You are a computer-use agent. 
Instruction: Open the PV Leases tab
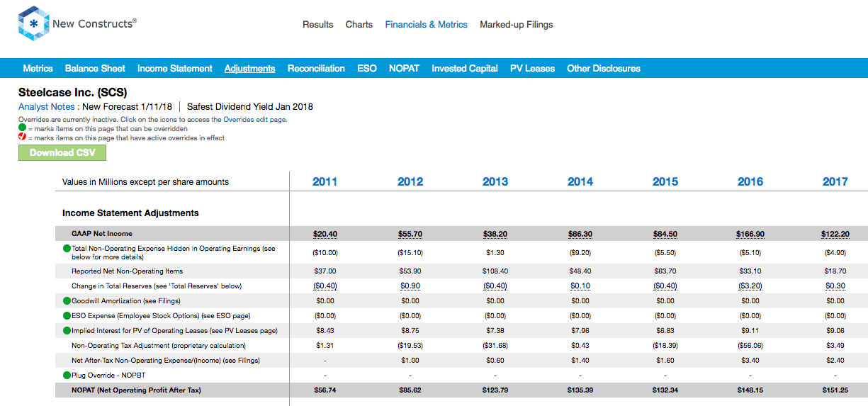pos(533,69)
